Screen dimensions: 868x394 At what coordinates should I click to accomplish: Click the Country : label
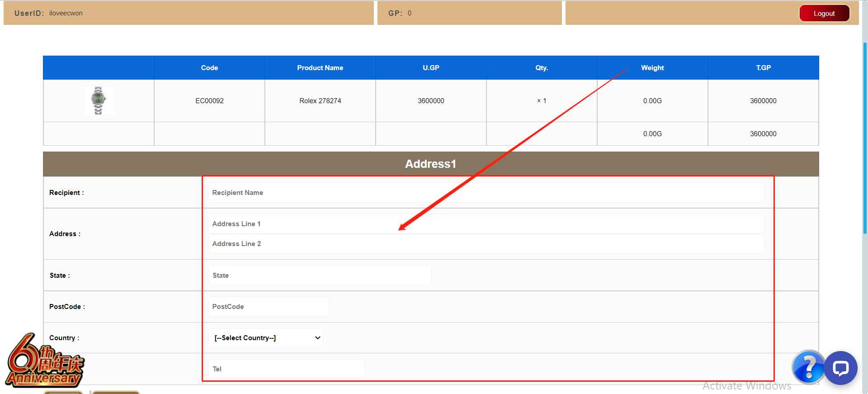point(64,338)
